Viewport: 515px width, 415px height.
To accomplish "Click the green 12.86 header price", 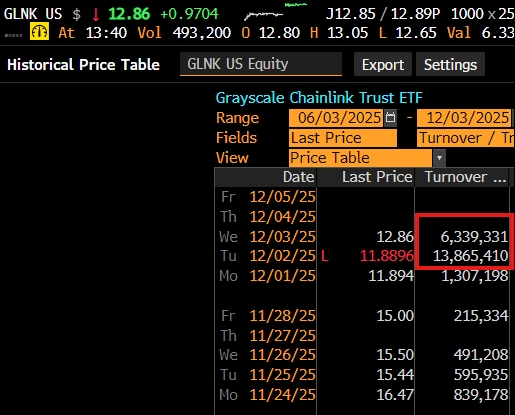I will (129, 14).
